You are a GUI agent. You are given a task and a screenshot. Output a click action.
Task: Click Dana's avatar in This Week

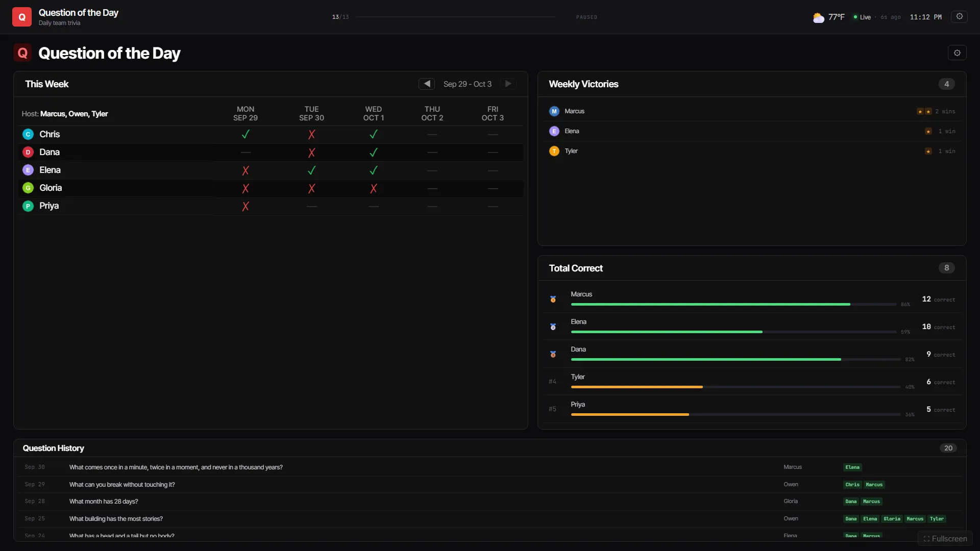point(28,152)
